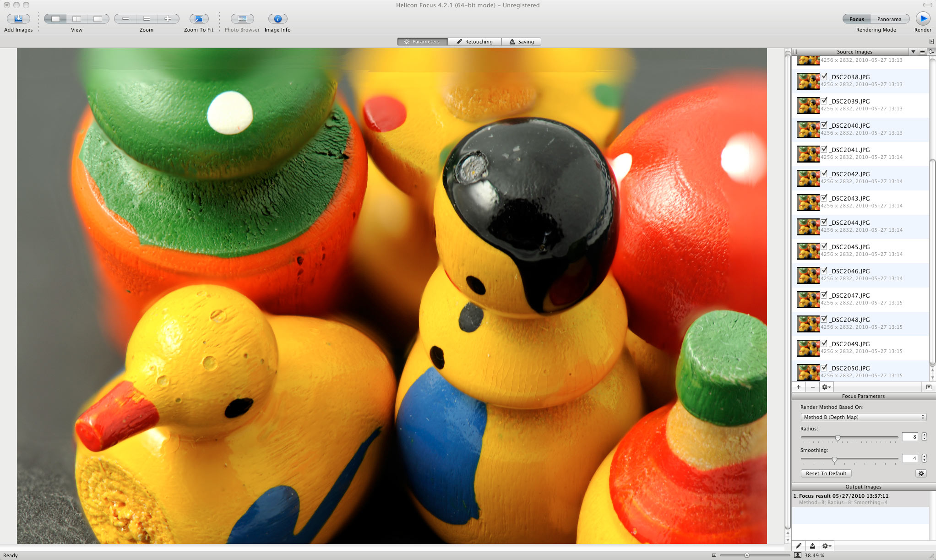The image size is (936, 560).
Task: Select Focus rendering mode
Action: coord(856,19)
